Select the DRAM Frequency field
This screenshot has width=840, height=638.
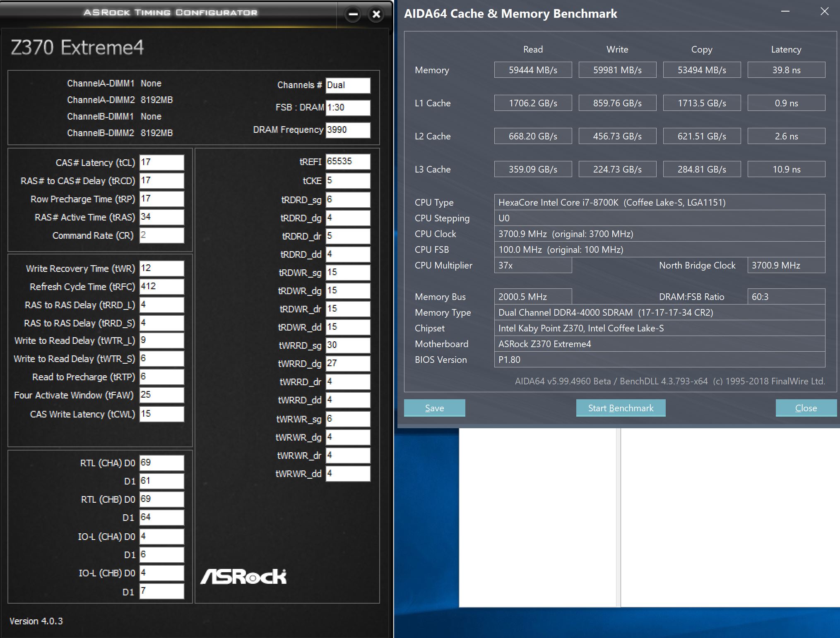tap(348, 130)
